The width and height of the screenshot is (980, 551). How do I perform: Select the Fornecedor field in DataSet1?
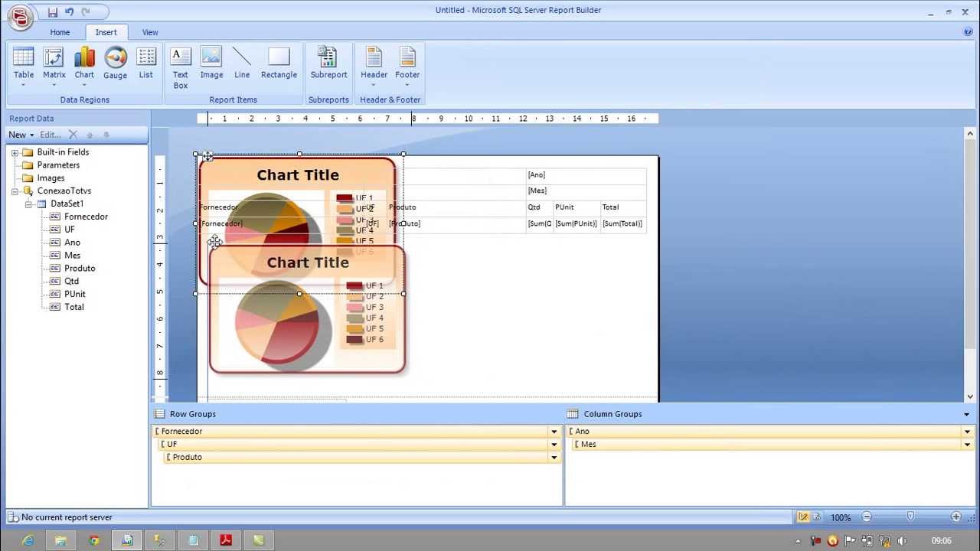(86, 217)
